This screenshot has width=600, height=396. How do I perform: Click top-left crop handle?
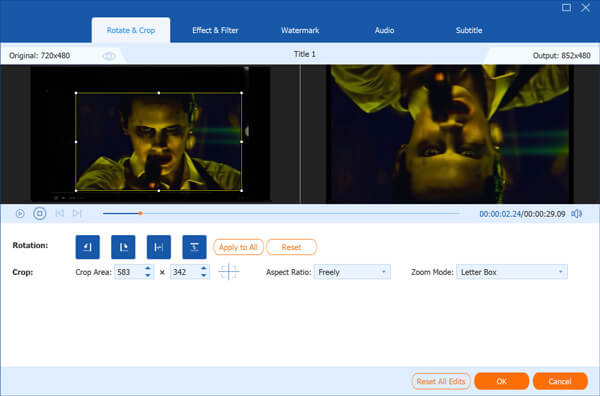pos(76,93)
